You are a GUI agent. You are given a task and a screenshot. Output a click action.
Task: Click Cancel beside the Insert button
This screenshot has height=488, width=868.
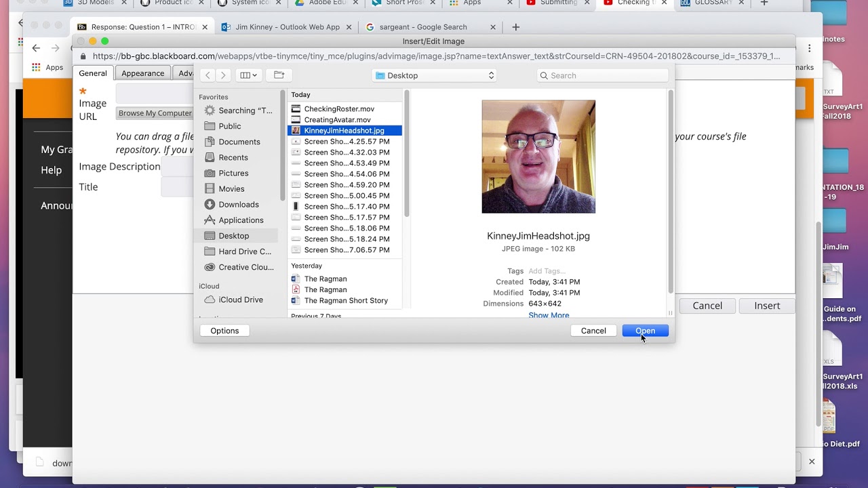707,306
